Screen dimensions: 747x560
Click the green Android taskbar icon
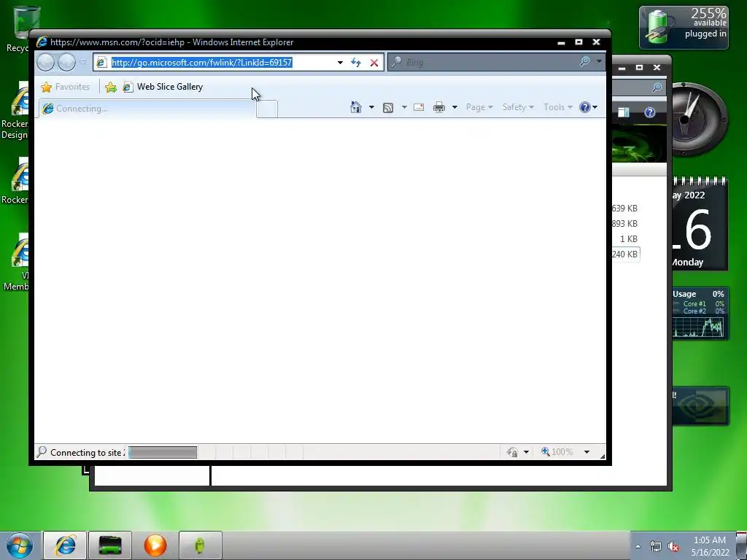click(200, 545)
